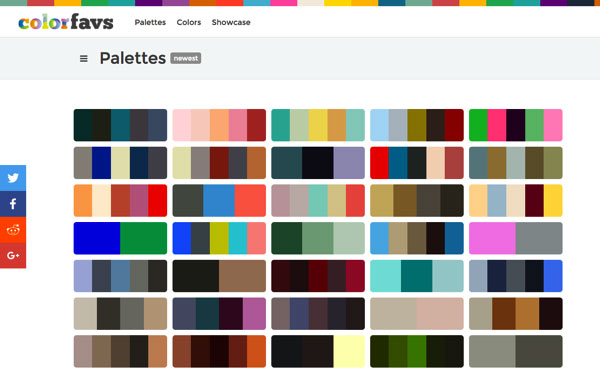600x371 pixels.
Task: Select pale yellow swatch in black-yellow palette
Action: tap(349, 351)
